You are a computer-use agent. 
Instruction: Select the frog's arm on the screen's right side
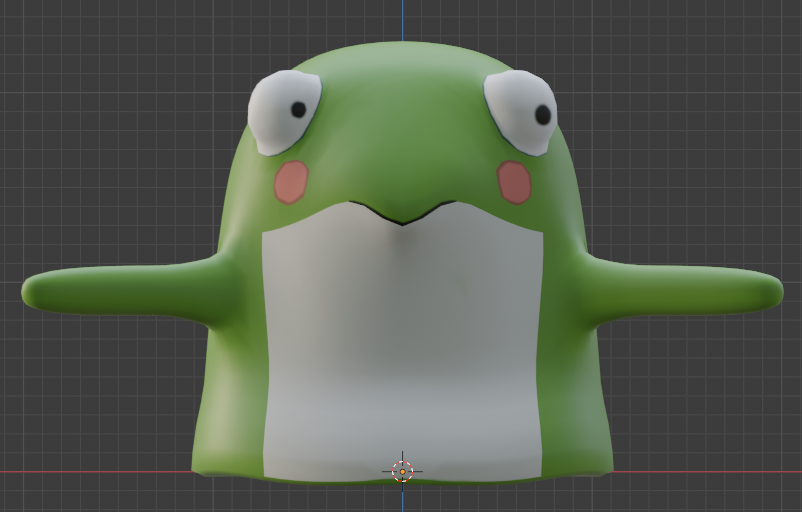click(x=685, y=292)
